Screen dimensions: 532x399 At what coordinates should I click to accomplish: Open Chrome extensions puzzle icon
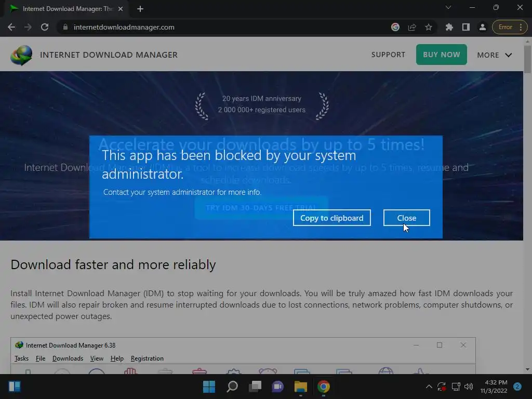[x=449, y=27]
